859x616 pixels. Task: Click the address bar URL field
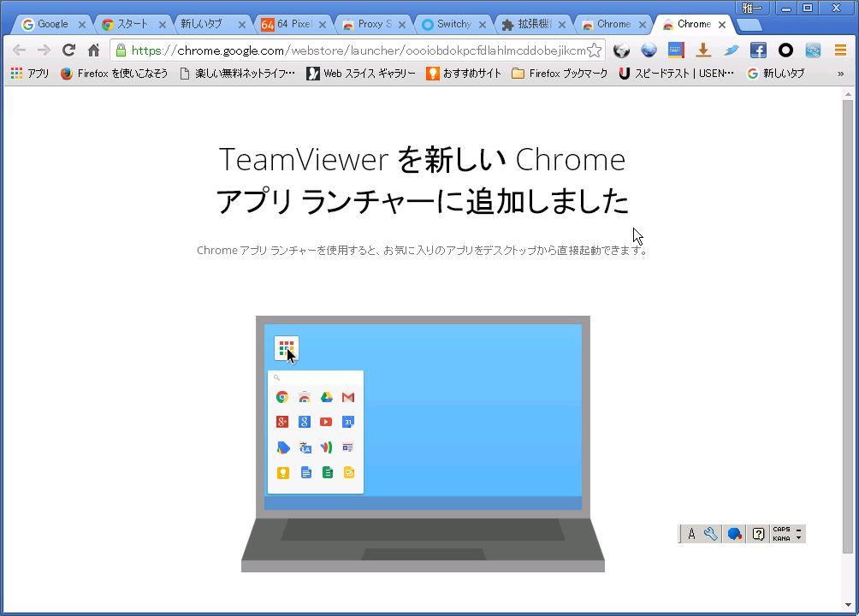coord(358,50)
